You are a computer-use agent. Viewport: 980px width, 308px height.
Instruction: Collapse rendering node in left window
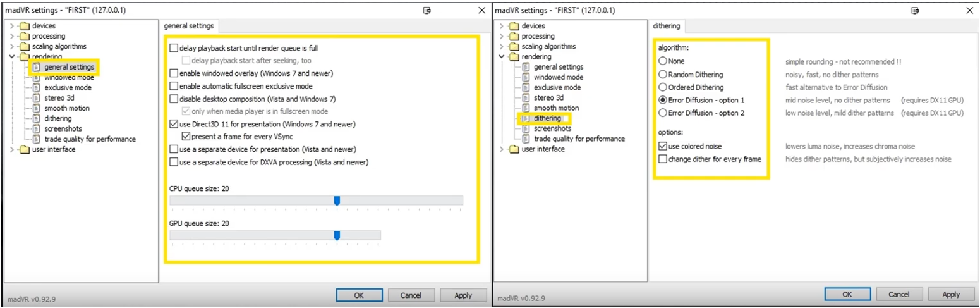[12, 56]
